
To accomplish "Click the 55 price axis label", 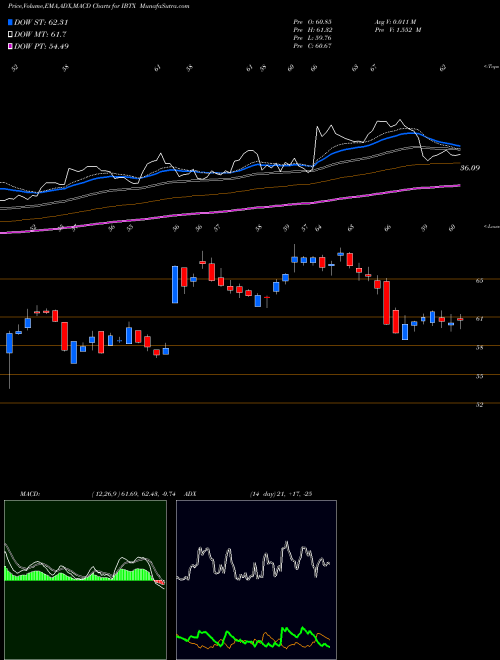I will click(x=479, y=376).
